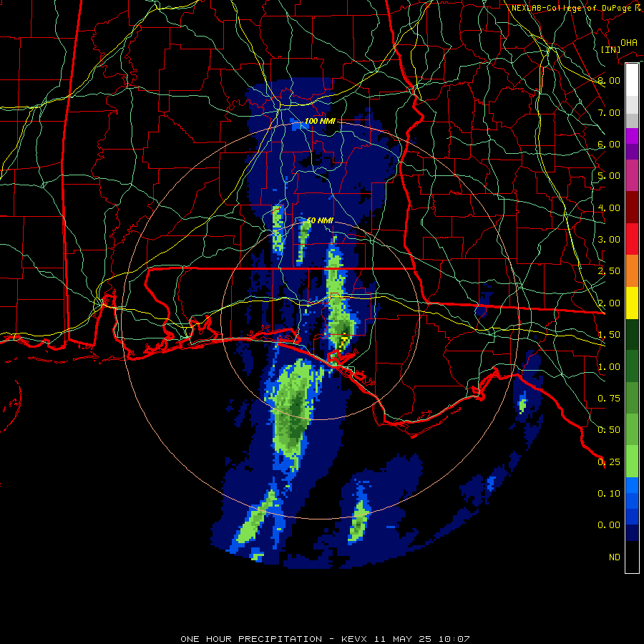This screenshot has height=644, width=644.
Task: Click the OHA product label
Action: [x=629, y=42]
